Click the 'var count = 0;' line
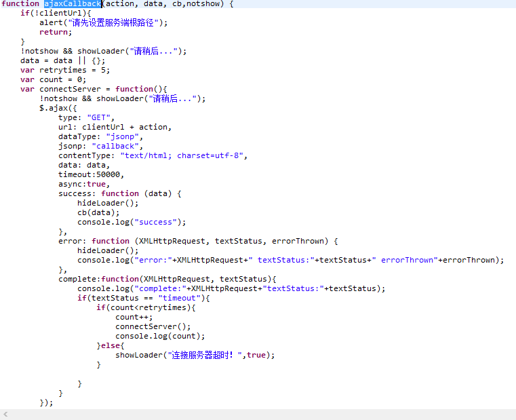 click(x=53, y=79)
